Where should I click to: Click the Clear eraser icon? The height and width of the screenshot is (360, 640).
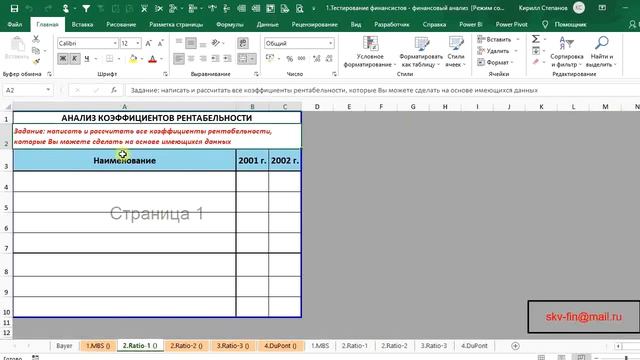536,62
